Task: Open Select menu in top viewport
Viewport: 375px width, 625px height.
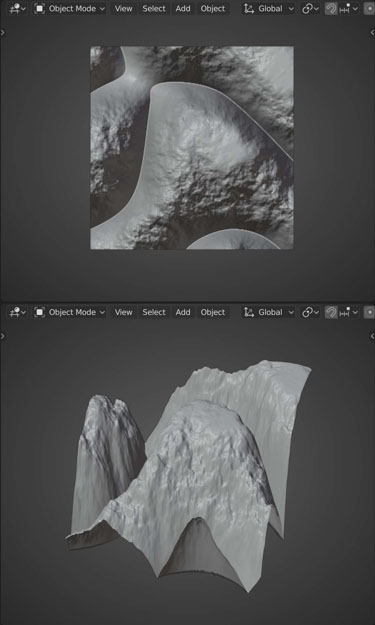Action: pos(154,8)
